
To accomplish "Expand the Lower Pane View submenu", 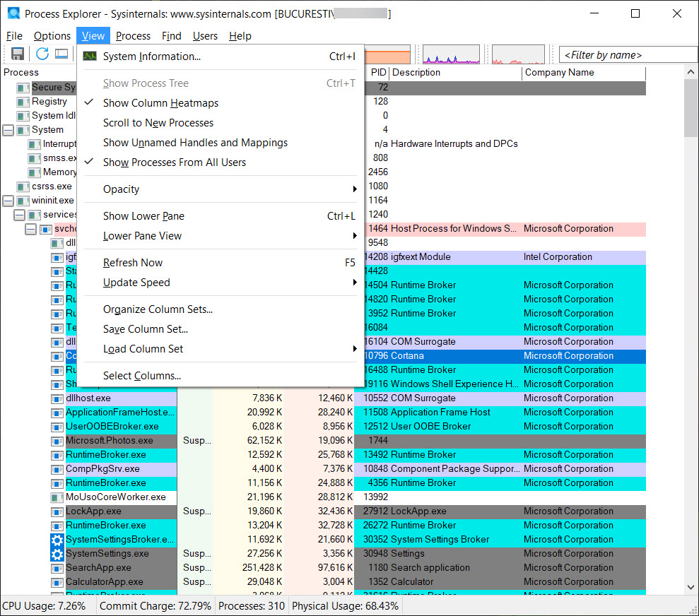I will coord(221,236).
